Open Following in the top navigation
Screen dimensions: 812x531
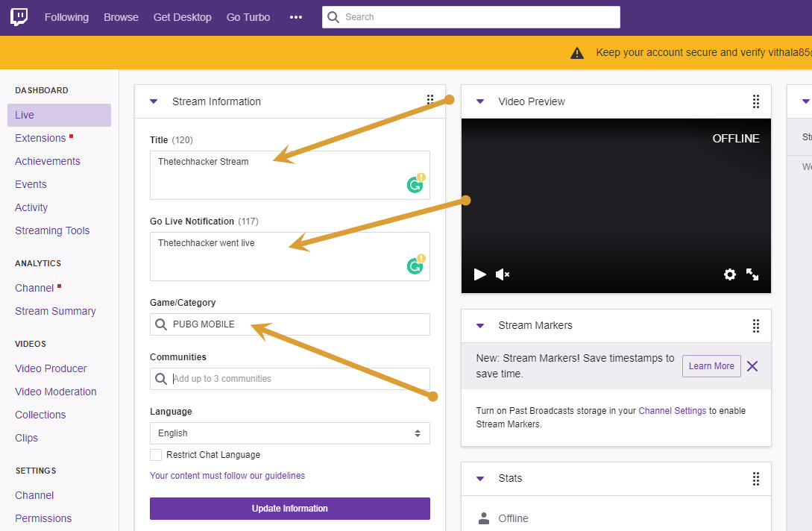(66, 17)
